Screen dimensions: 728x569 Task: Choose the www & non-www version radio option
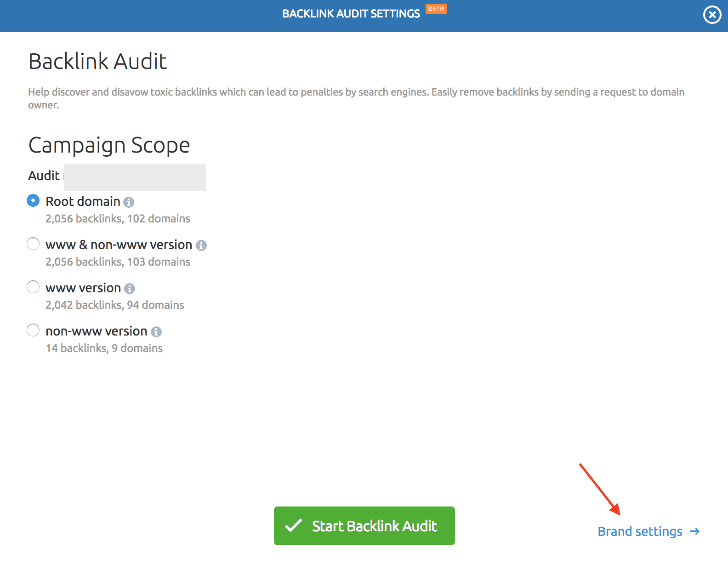[33, 244]
